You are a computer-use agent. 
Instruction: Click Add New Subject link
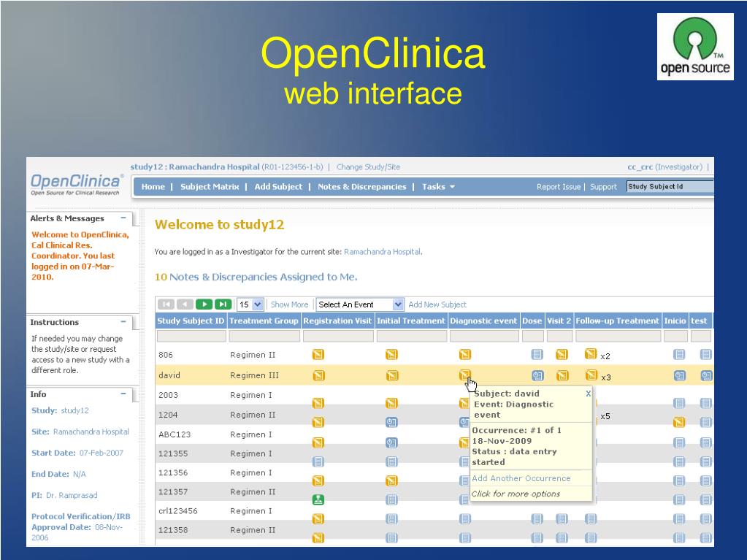tap(437, 304)
